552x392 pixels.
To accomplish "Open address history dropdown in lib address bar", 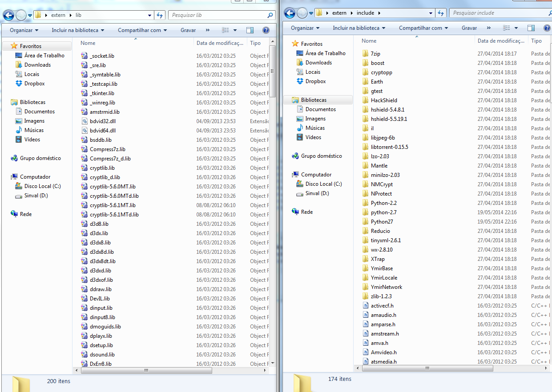I will click(x=149, y=15).
